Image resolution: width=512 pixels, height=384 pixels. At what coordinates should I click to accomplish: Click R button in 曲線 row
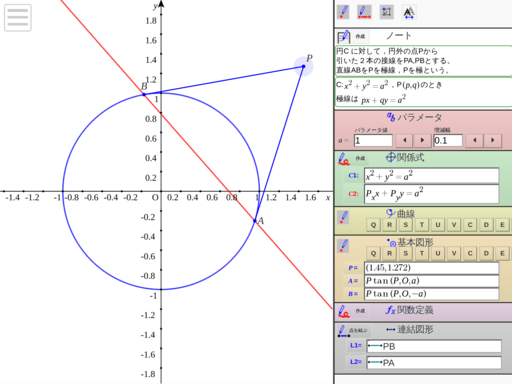(389, 225)
